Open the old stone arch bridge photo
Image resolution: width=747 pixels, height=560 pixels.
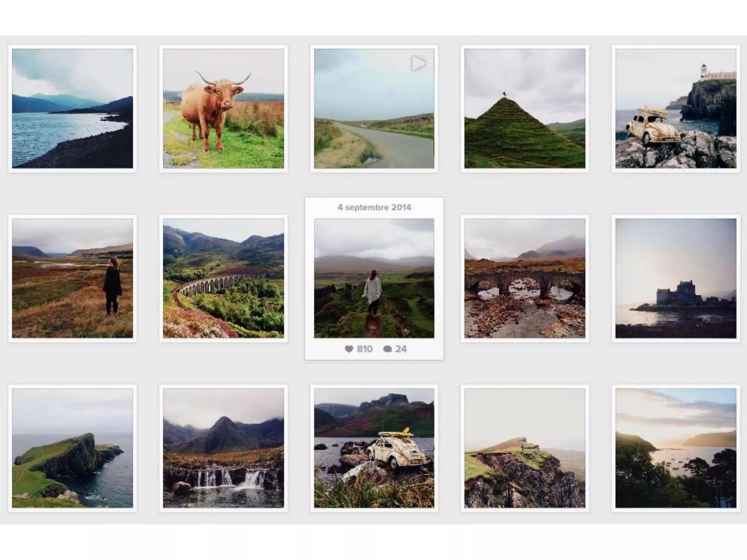pyautogui.click(x=525, y=278)
